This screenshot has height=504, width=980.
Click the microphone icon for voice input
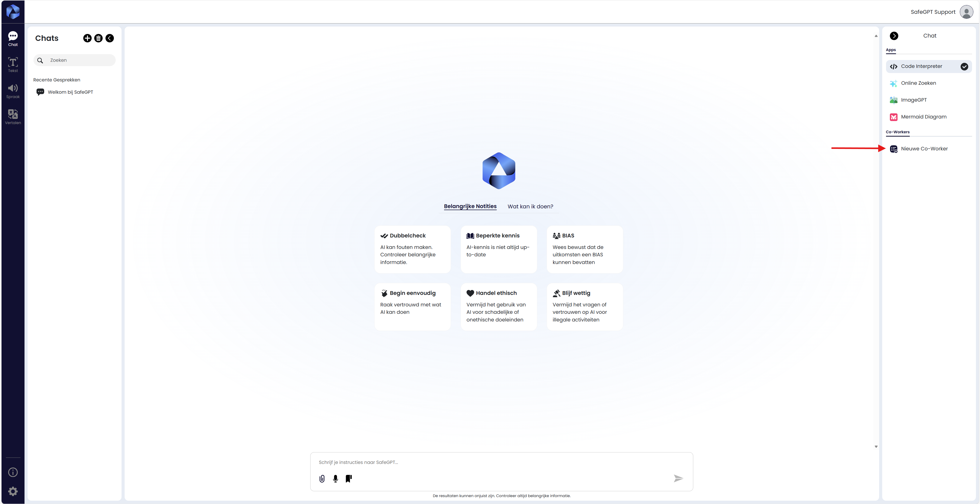(x=335, y=478)
